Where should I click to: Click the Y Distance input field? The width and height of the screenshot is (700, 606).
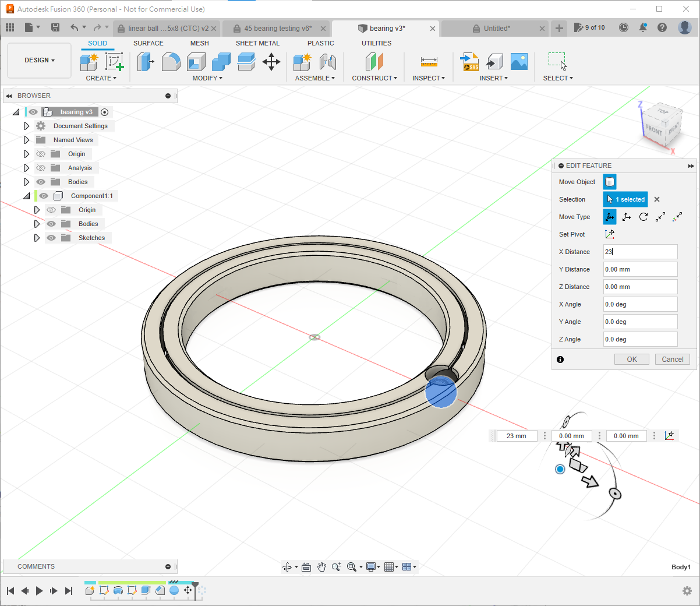(640, 269)
